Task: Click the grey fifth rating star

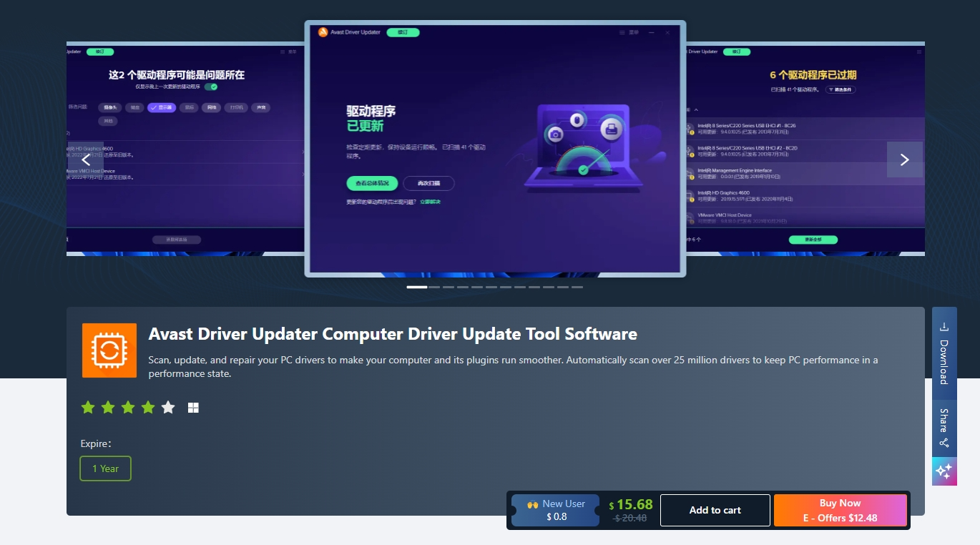Action: (168, 408)
